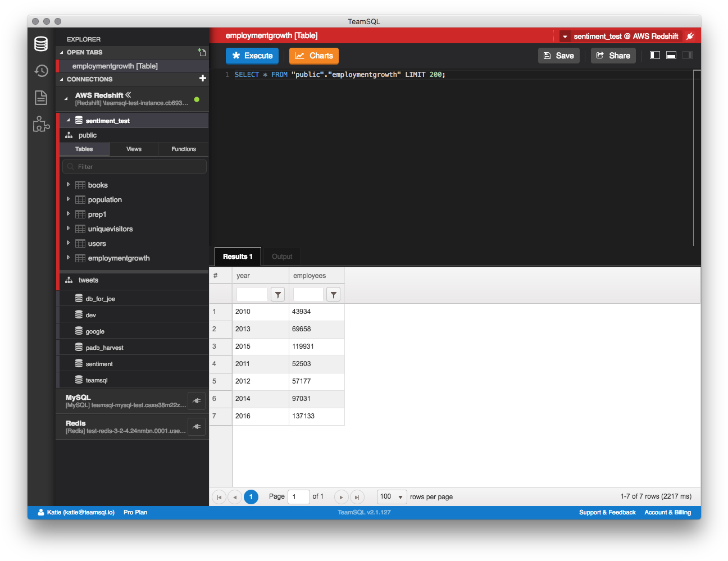Open the db_for_joe database
Viewport: 728px width, 561px height.
134,299
